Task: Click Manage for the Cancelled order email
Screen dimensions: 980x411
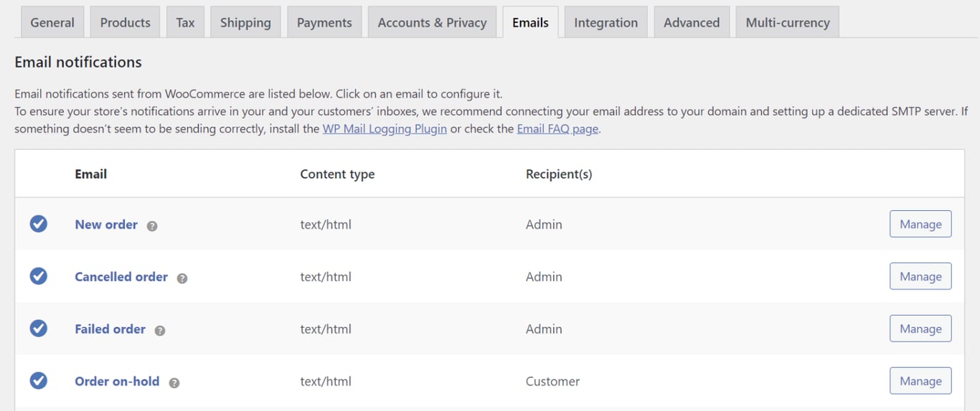Action: point(920,276)
